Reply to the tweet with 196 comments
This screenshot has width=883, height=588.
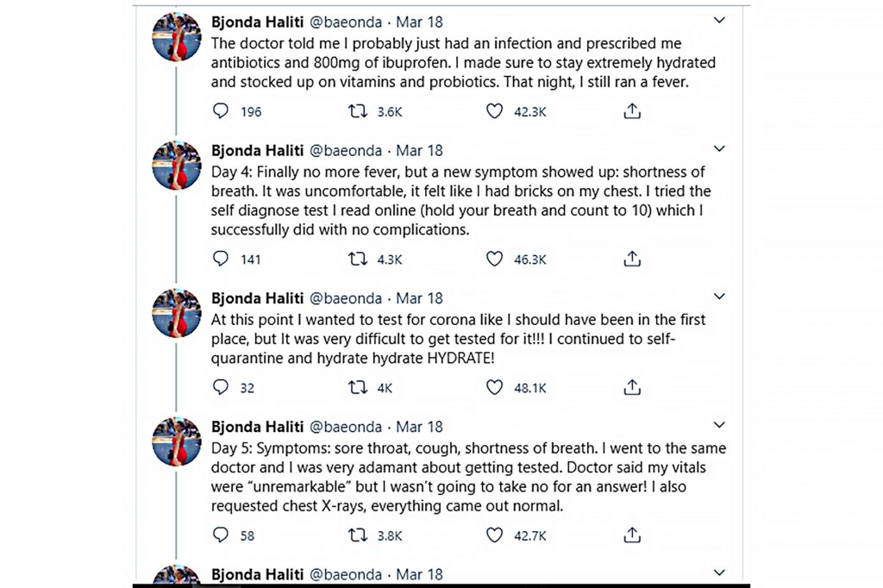point(220,111)
